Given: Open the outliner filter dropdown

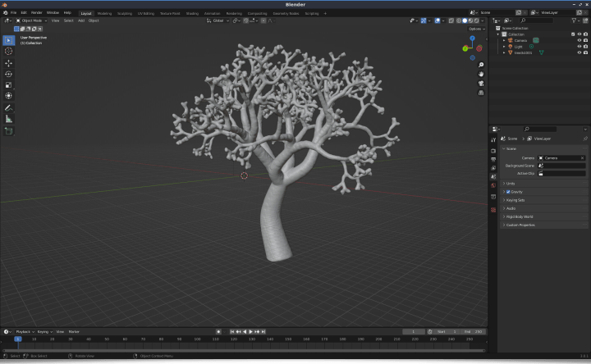Looking at the screenshot, I should (x=575, y=20).
